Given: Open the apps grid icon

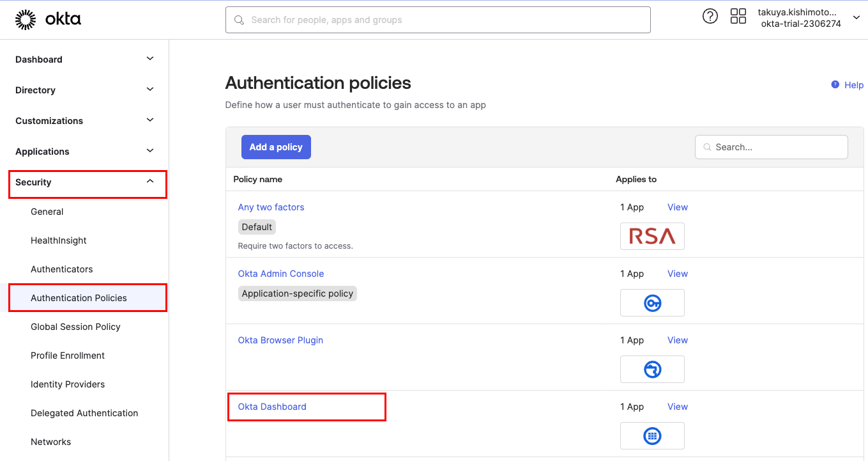Looking at the screenshot, I should pos(738,17).
